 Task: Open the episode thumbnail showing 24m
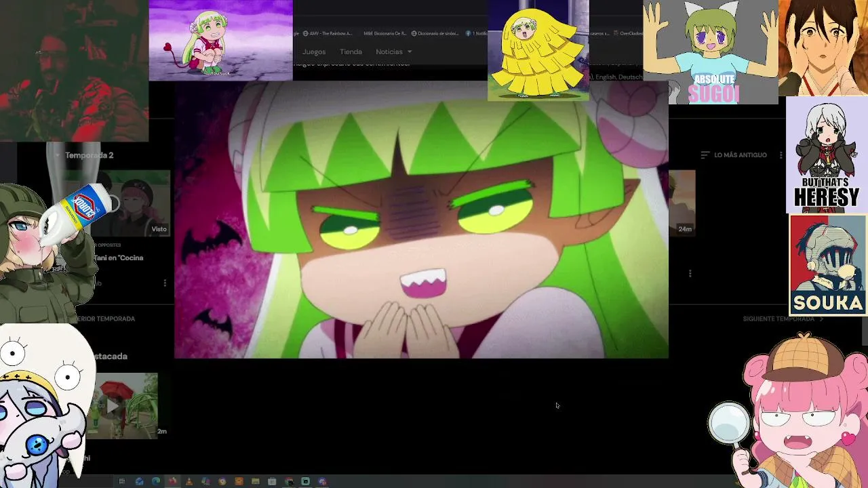tap(682, 203)
